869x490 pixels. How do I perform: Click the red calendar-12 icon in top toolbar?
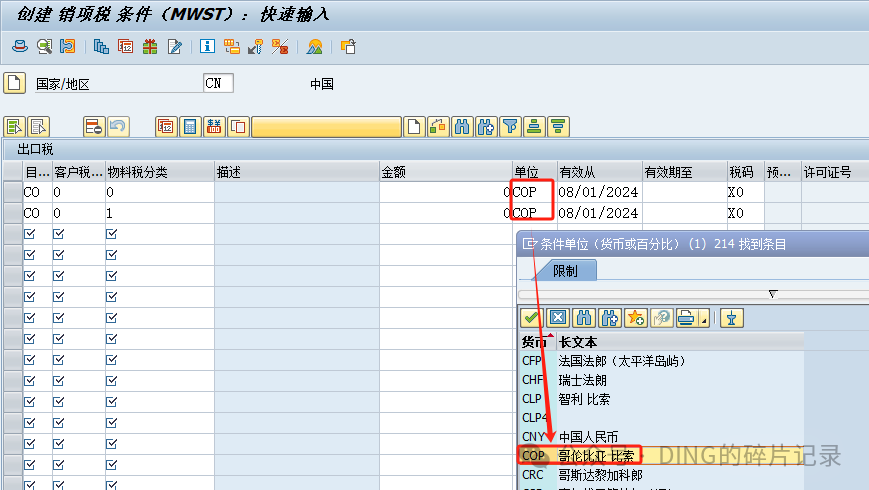[126, 47]
